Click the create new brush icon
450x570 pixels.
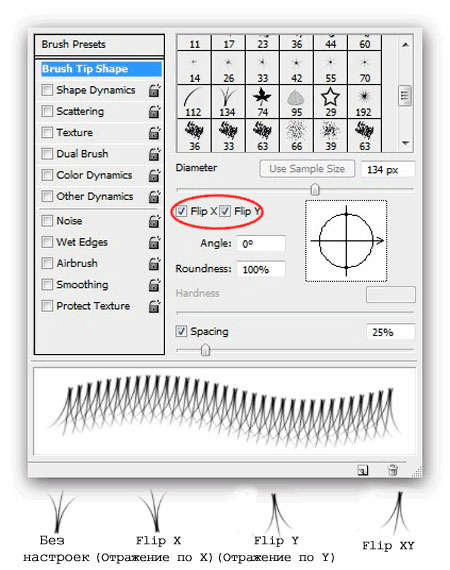362,470
